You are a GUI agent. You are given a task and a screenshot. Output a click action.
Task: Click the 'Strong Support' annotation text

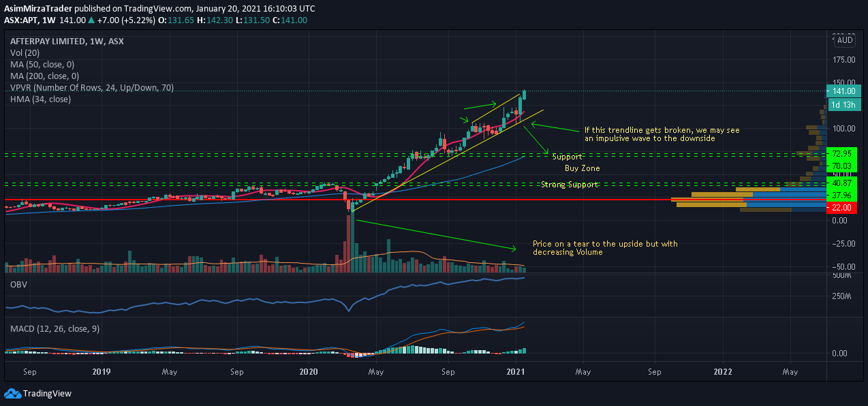coord(570,185)
